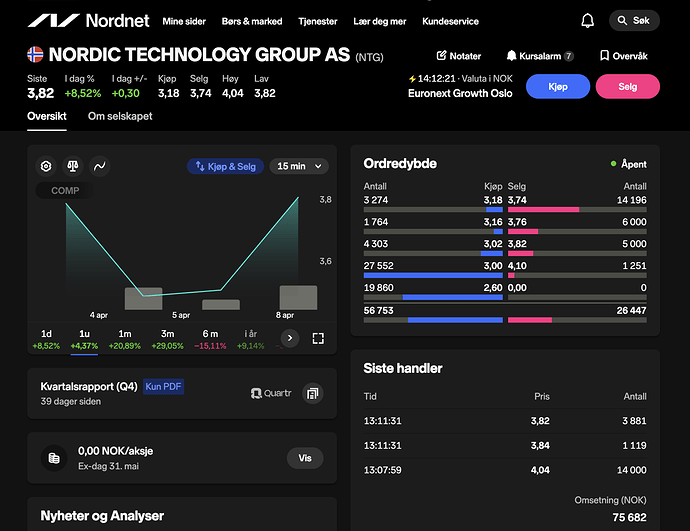Select the 6 m chart period
Screen dimensions: 690x531
[210, 339]
